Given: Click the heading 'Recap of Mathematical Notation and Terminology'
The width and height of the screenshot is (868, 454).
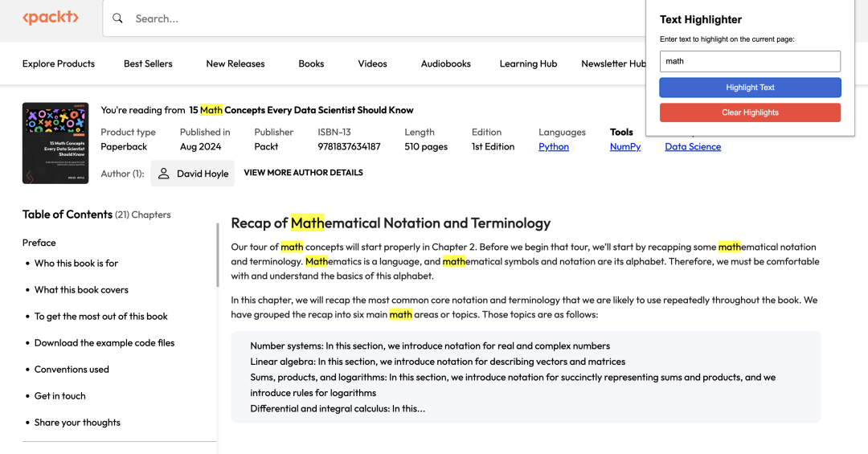Looking at the screenshot, I should pyautogui.click(x=391, y=223).
